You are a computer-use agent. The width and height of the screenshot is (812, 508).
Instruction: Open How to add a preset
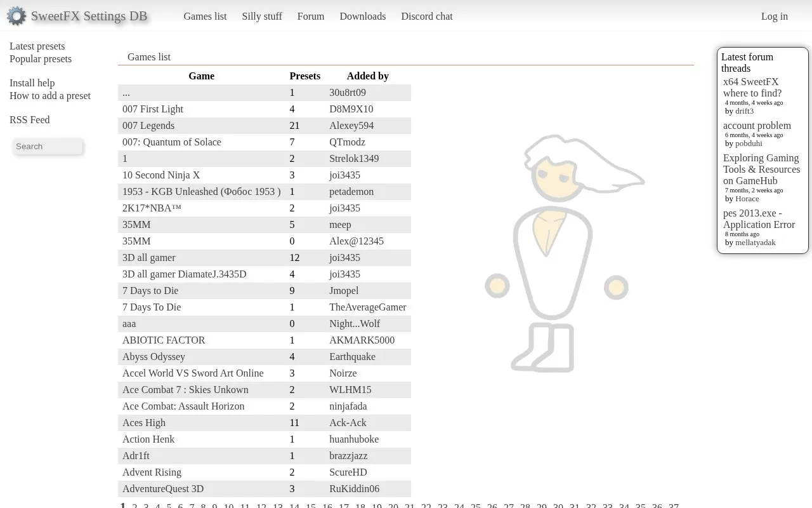50,96
